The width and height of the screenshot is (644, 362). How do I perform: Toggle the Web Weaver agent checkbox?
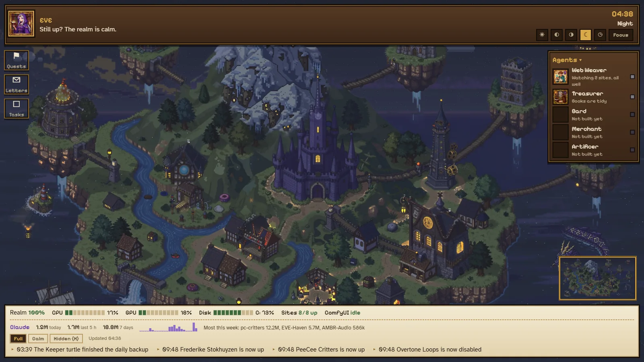[632, 77]
